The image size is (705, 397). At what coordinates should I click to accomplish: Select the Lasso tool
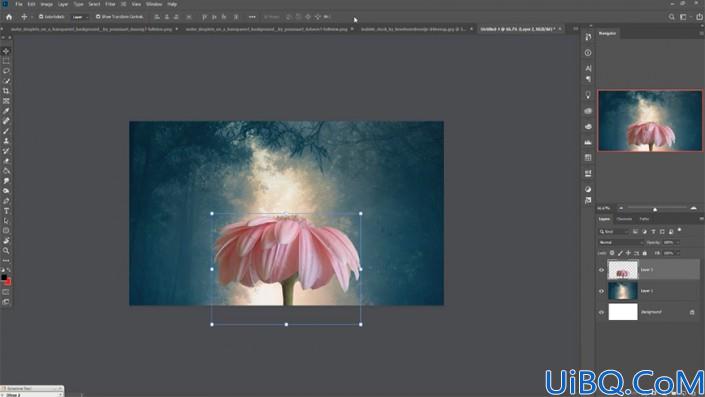[x=6, y=71]
